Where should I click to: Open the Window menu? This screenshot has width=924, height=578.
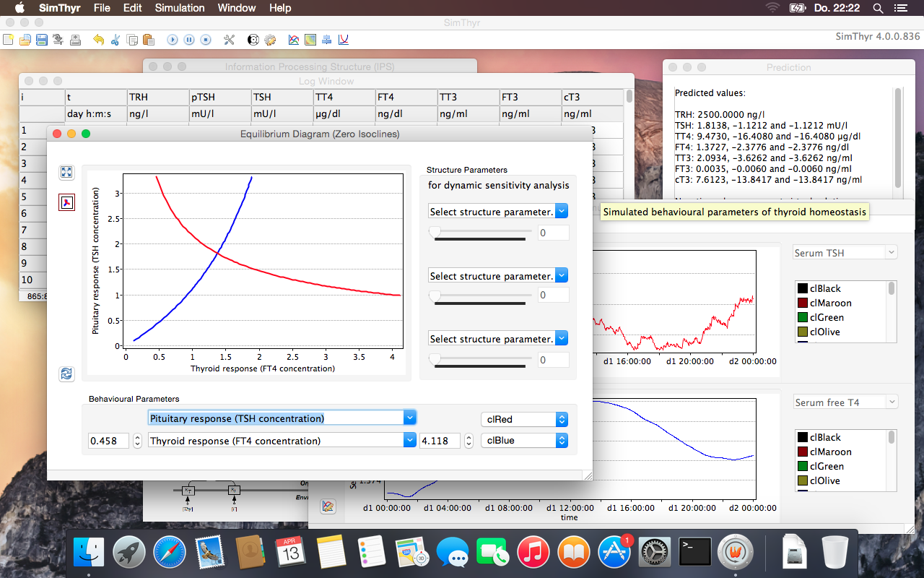[x=237, y=8]
